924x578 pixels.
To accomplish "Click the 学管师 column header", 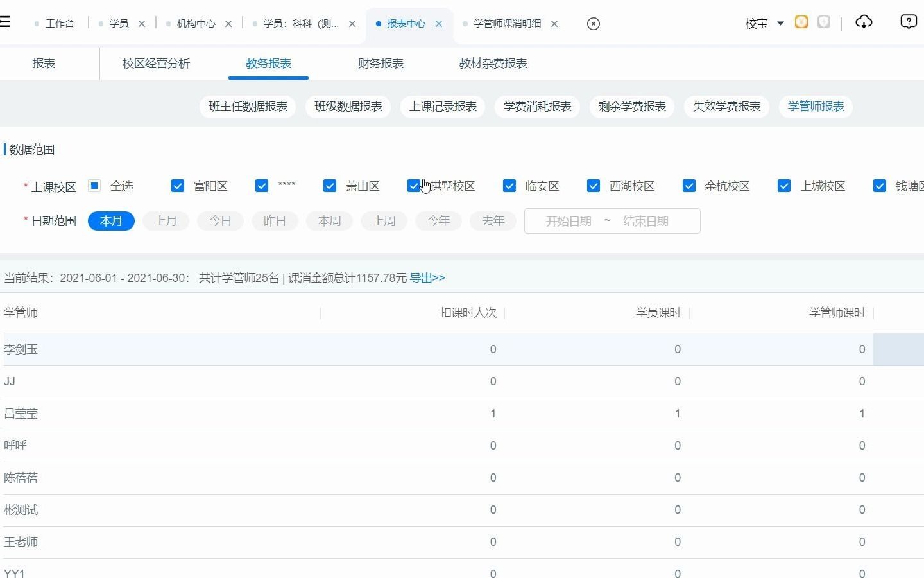I will [x=21, y=313].
